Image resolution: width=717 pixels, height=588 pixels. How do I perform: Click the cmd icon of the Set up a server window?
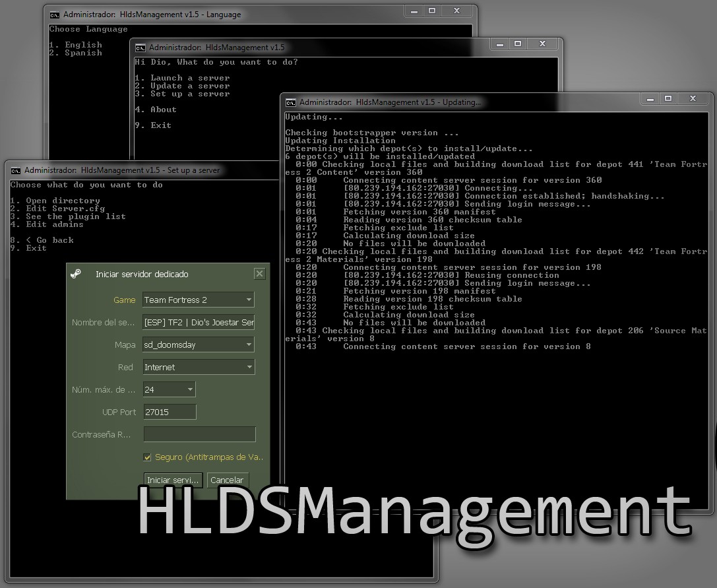click(x=16, y=170)
